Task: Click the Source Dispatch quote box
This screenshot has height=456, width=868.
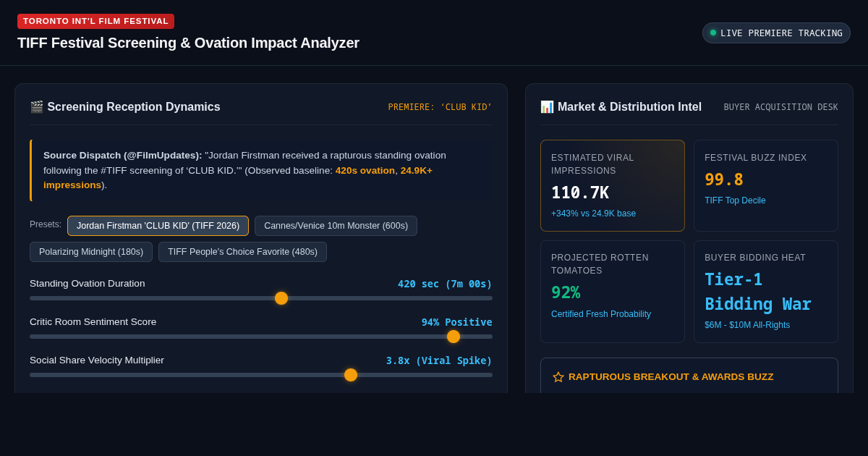Action: [x=261, y=170]
